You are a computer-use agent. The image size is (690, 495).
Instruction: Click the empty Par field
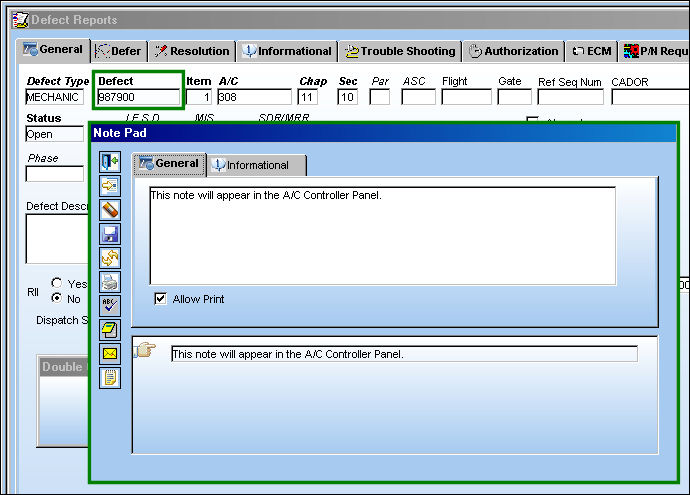pos(379,97)
